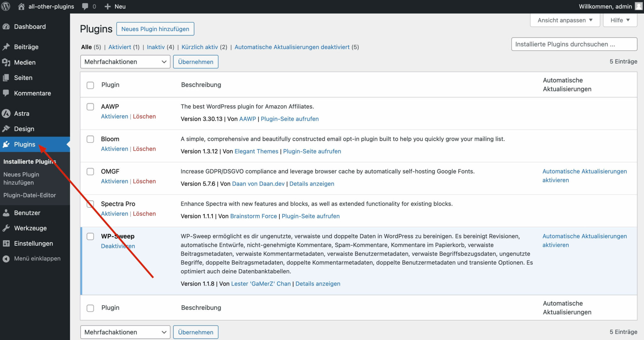
Task: Select the Bloom plugin checkbox
Action: click(90, 139)
